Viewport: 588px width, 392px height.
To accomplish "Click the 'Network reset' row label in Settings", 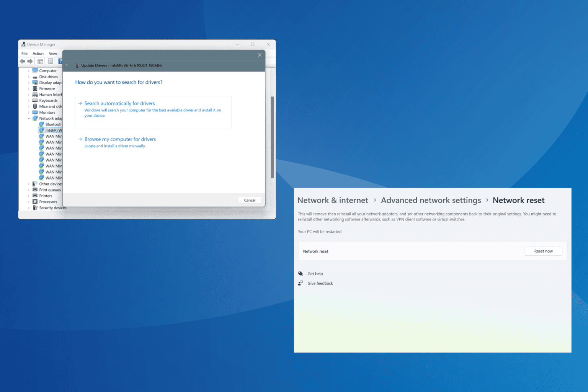I will [315, 252].
